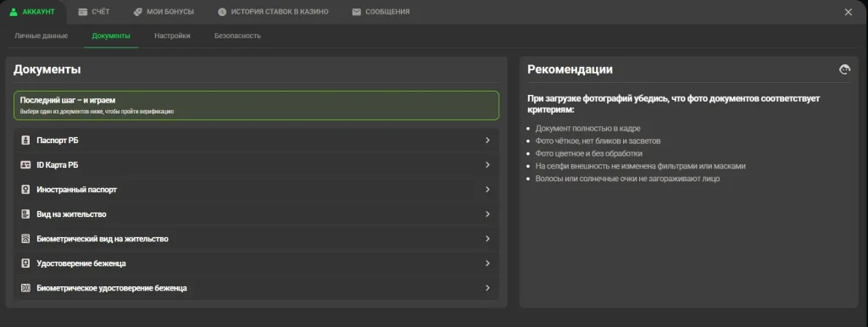Screen dimensions: 868x327
Task: Expand Биометрическое удостоверение беженца chevron
Action: [487, 288]
